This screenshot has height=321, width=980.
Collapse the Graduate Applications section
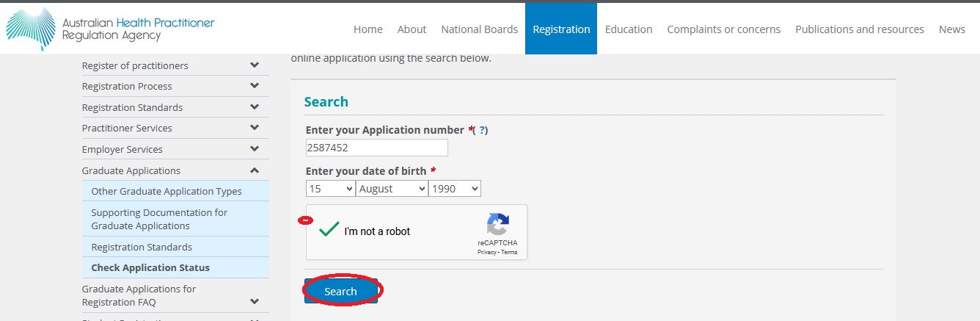[x=255, y=170]
